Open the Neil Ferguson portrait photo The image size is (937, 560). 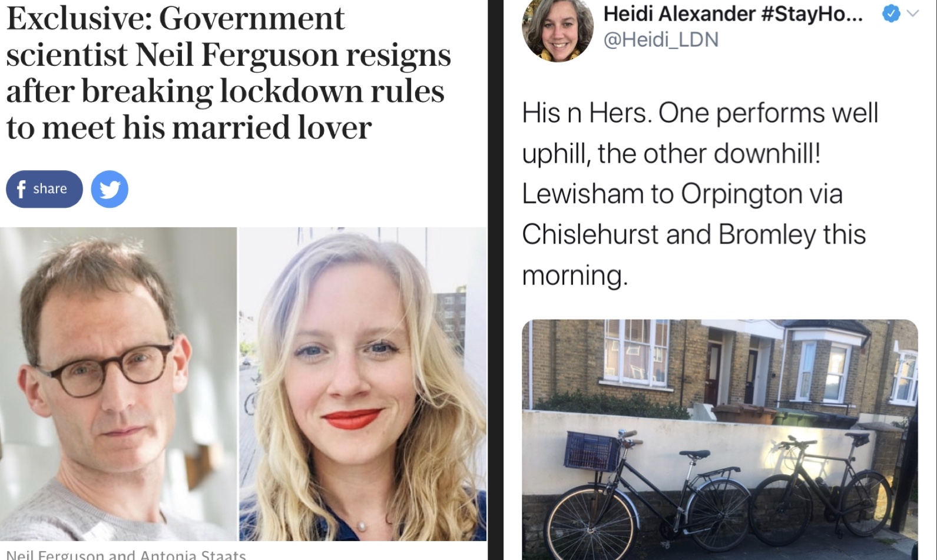pyautogui.click(x=118, y=384)
